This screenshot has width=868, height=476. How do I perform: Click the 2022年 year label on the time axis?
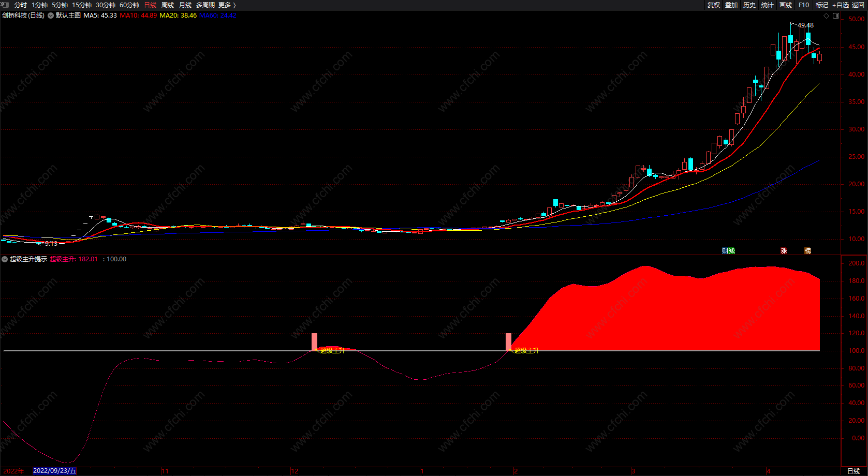(x=14, y=471)
